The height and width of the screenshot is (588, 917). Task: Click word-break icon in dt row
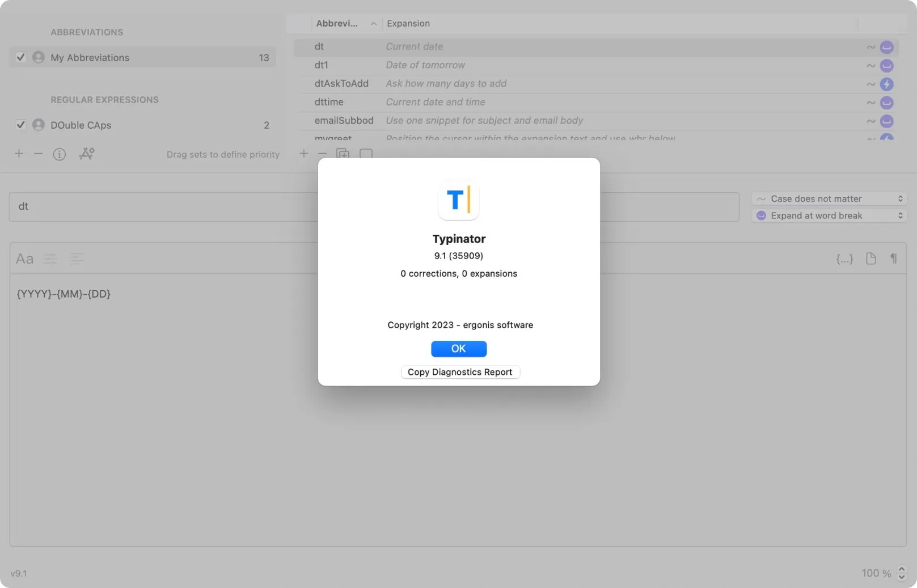pyautogui.click(x=887, y=47)
